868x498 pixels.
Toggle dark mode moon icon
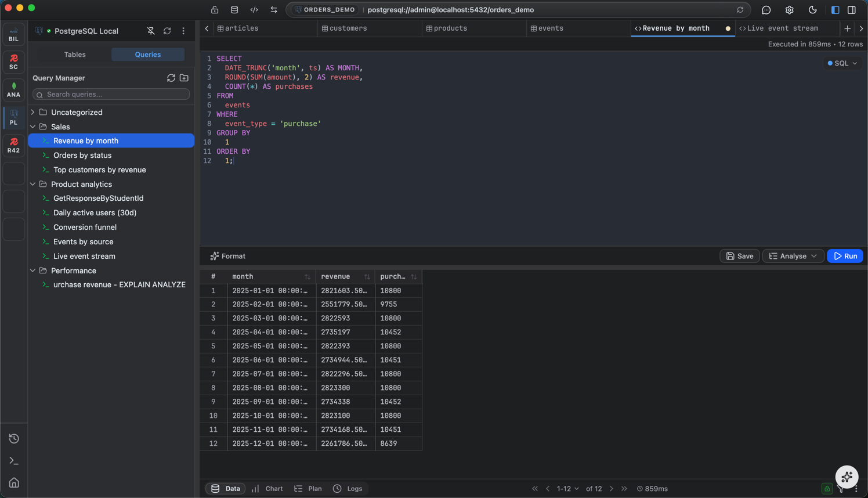click(813, 10)
